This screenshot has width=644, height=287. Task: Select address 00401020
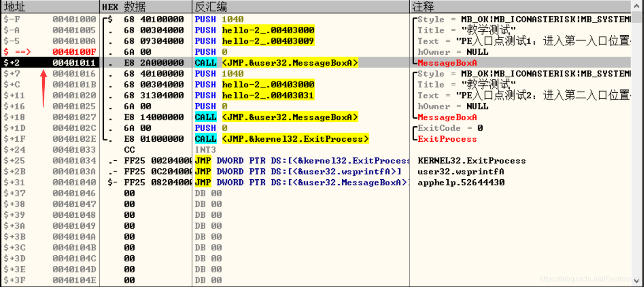click(74, 96)
